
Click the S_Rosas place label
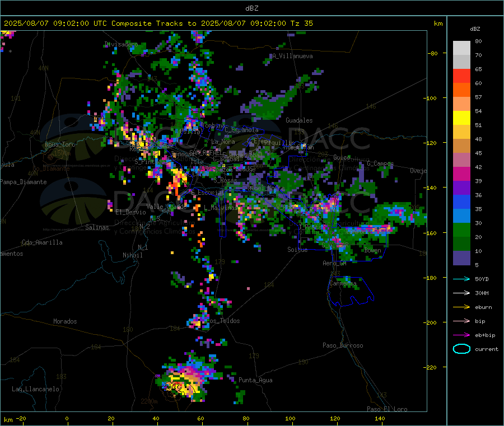click(x=225, y=180)
